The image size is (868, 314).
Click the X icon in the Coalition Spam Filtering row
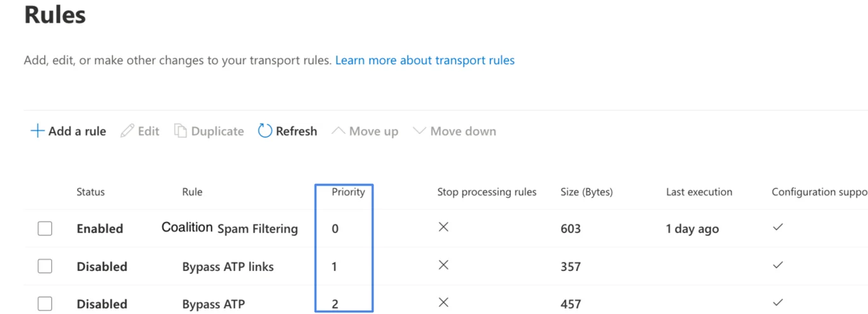(x=443, y=227)
